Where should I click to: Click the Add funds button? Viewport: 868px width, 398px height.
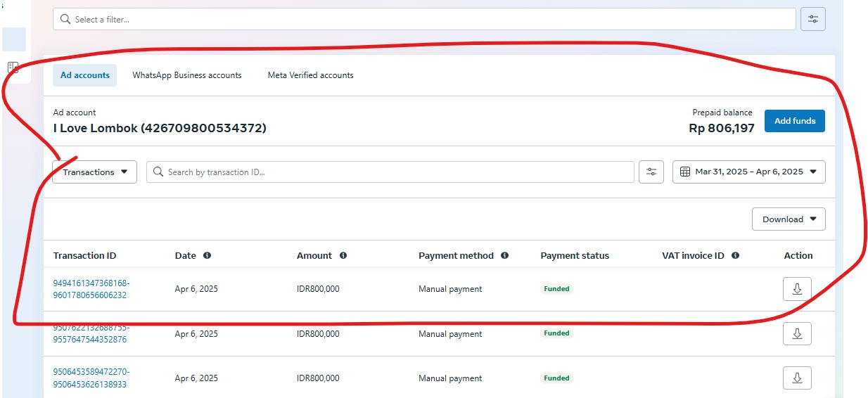click(x=794, y=121)
